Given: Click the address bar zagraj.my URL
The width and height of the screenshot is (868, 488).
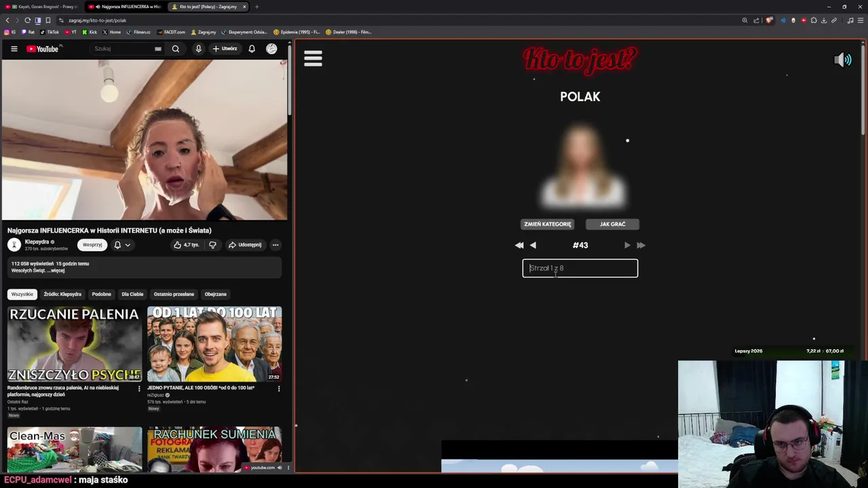Looking at the screenshot, I should [x=97, y=20].
